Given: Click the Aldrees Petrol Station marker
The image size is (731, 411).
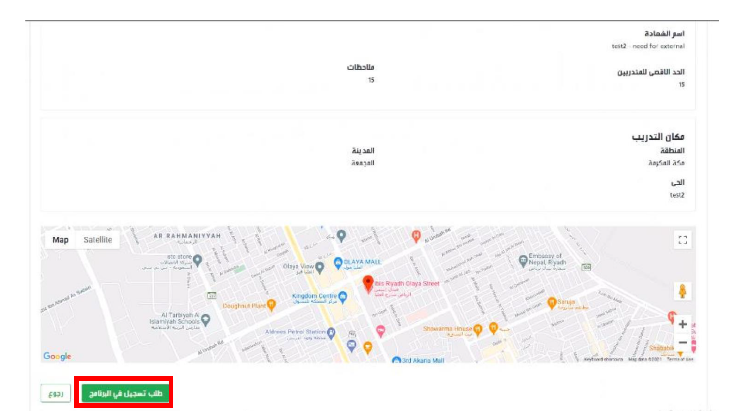Looking at the screenshot, I should 331,333.
